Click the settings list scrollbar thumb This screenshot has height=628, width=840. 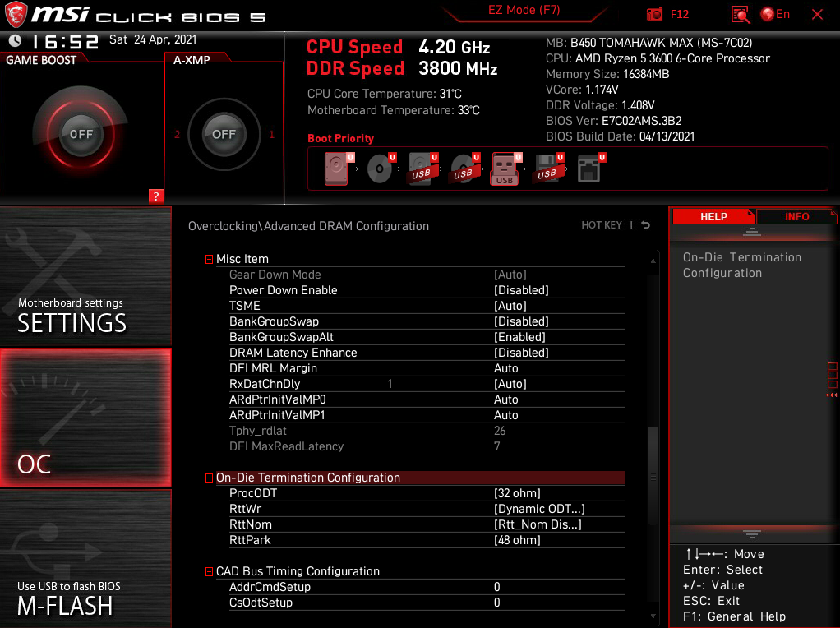coord(653,476)
